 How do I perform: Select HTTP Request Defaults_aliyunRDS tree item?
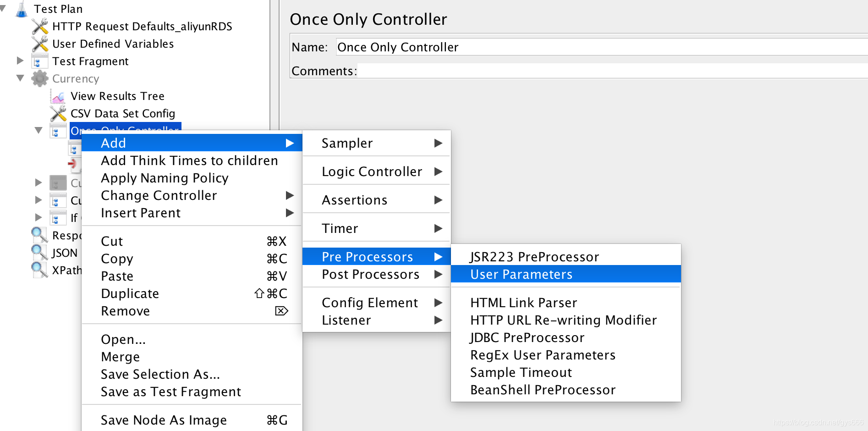tap(142, 26)
